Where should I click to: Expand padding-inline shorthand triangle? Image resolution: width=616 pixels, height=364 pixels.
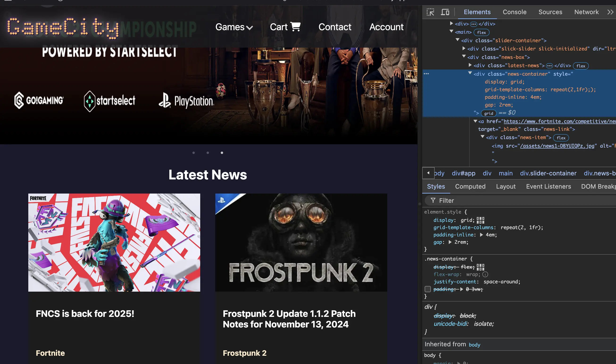pyautogui.click(x=481, y=235)
